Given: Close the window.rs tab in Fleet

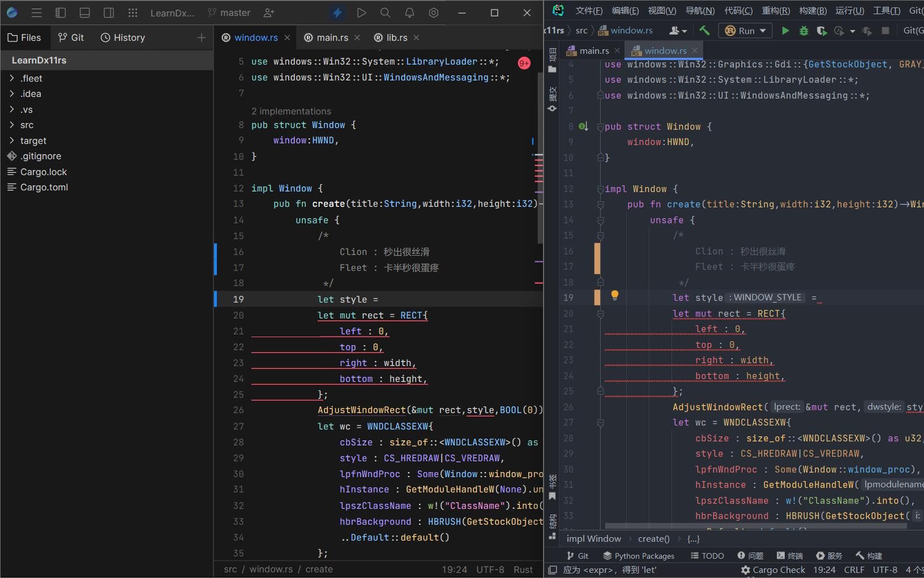Looking at the screenshot, I should [287, 37].
